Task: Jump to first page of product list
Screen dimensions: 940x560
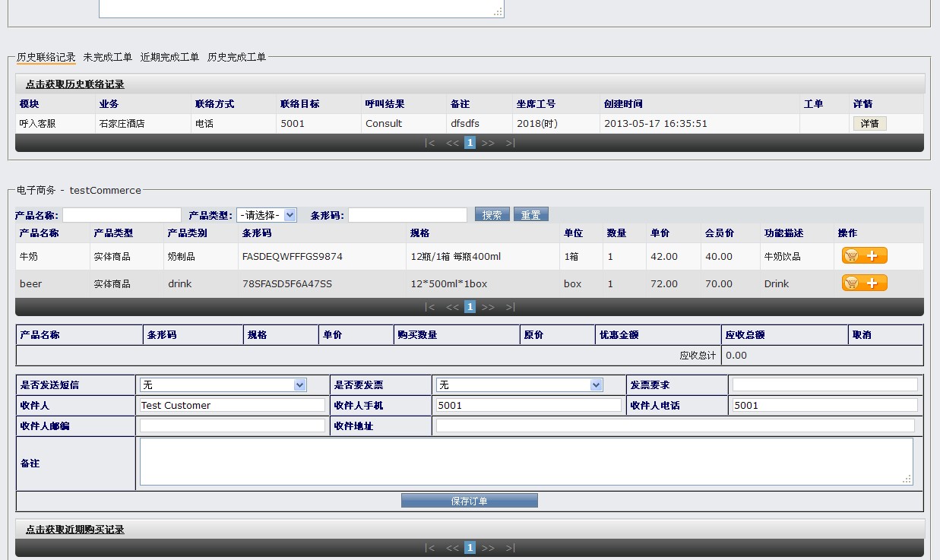Action: pos(430,307)
